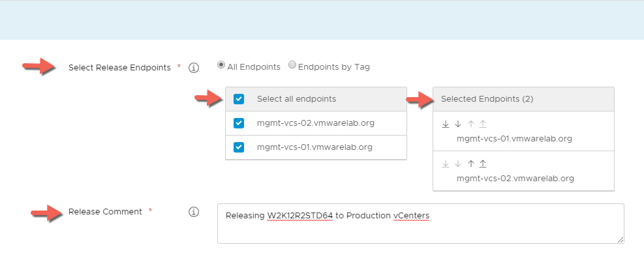Select the All Endpoints radio button
Viewport: 644px width, 264px height.
click(221, 65)
